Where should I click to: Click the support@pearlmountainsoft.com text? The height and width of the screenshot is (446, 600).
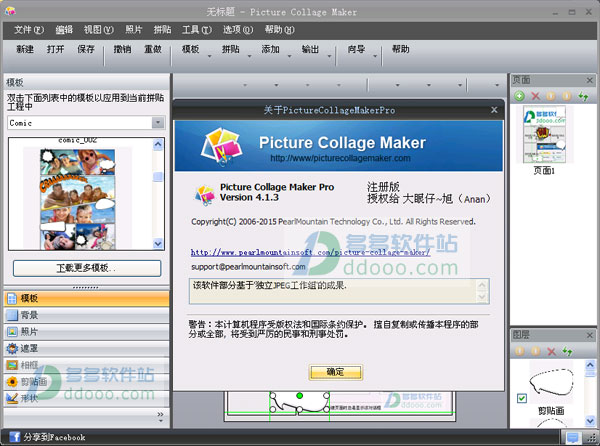coord(248,267)
